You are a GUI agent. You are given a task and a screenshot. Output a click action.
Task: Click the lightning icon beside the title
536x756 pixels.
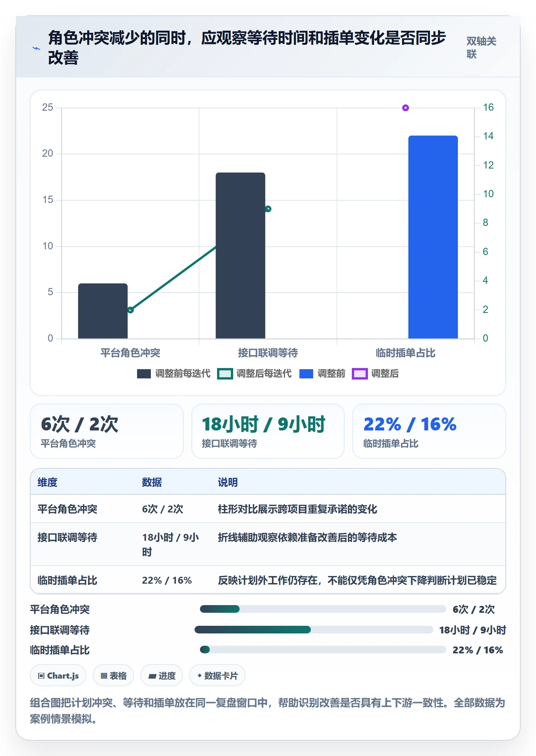point(36,49)
